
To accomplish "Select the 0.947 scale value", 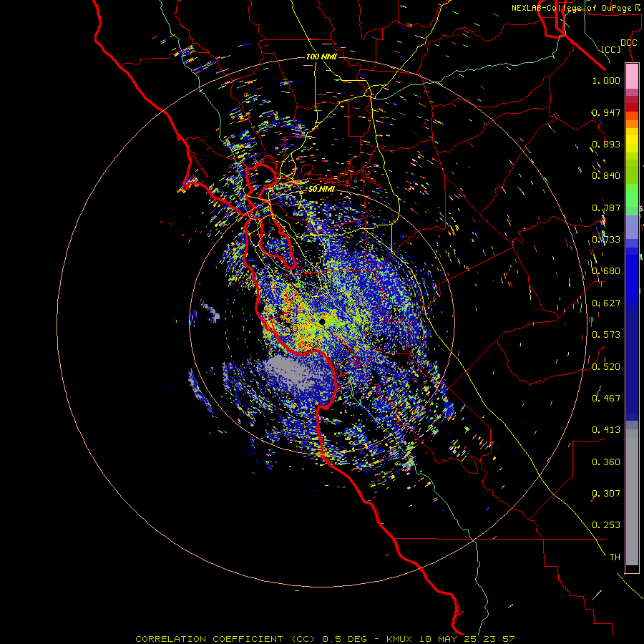I will click(x=606, y=112).
